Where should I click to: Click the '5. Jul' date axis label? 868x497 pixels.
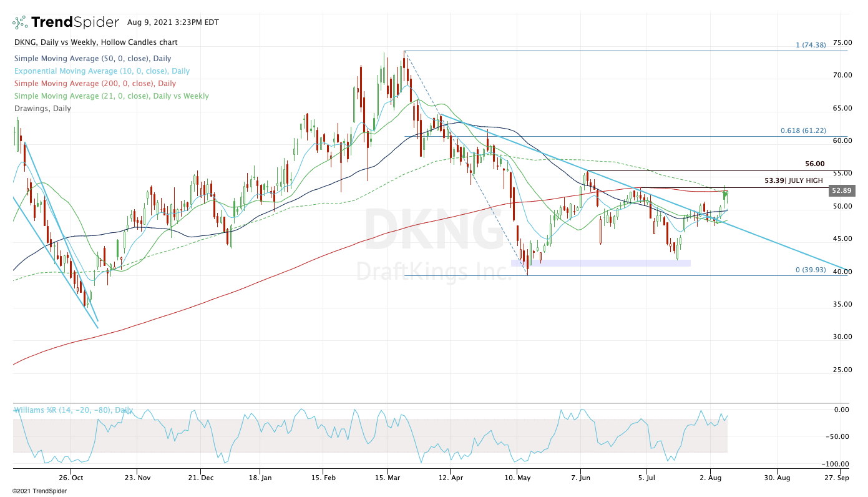click(646, 478)
